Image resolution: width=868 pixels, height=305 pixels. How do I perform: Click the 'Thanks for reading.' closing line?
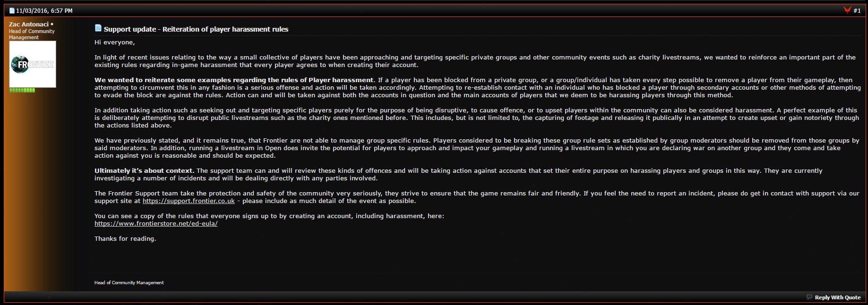[125, 238]
